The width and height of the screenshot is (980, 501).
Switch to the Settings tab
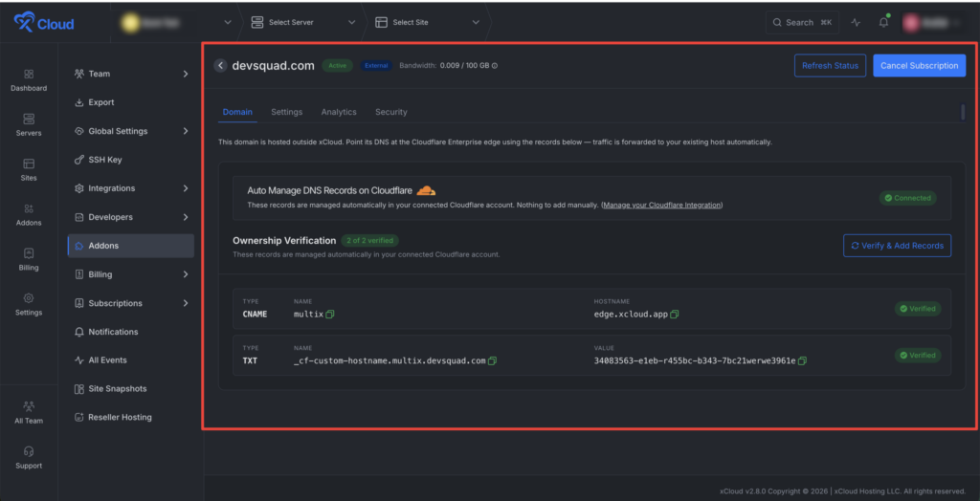[x=287, y=112]
